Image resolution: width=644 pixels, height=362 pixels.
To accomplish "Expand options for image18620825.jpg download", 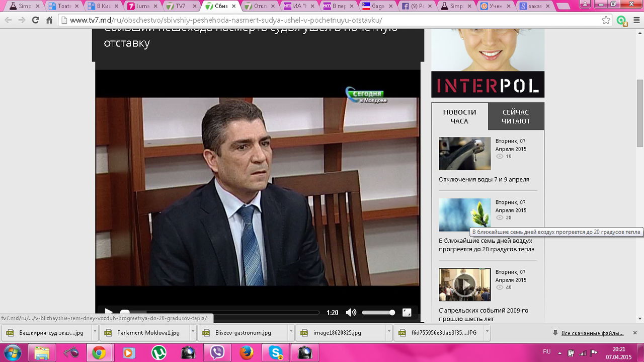I will pyautogui.click(x=389, y=333).
